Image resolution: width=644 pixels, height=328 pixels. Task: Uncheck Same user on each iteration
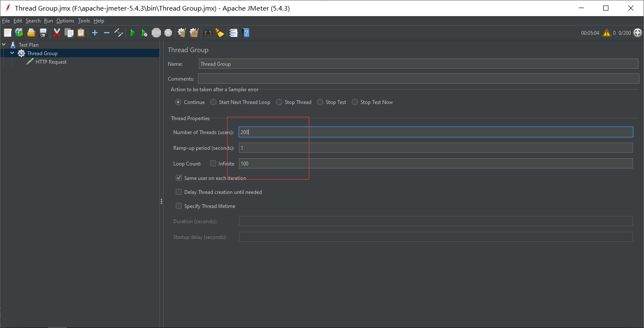[x=179, y=178]
